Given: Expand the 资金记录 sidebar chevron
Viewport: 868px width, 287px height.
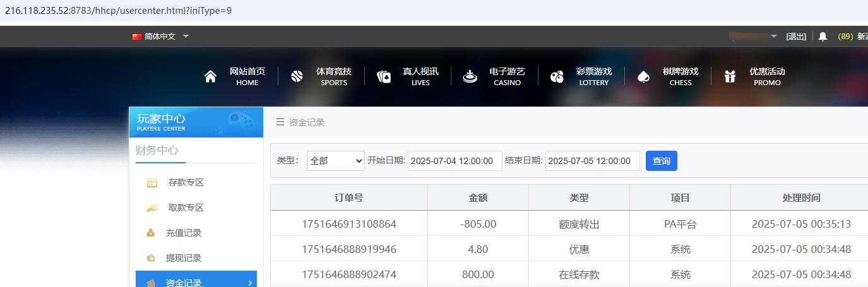Looking at the screenshot, I should tap(250, 283).
